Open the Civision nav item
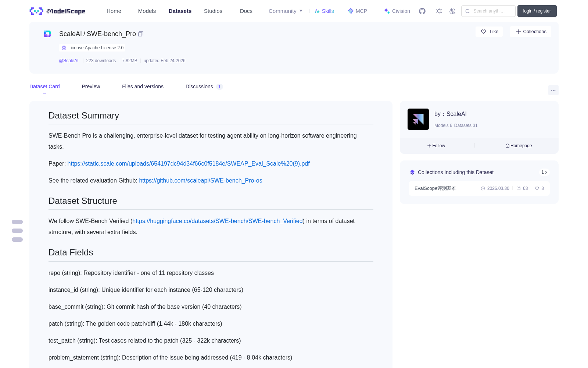 tap(397, 11)
